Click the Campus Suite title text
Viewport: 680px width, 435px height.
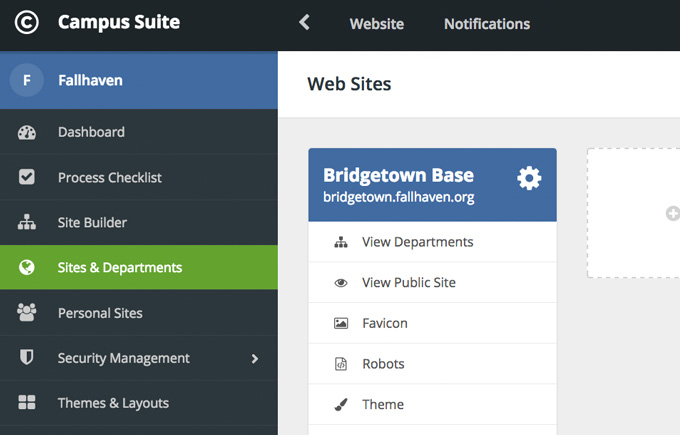(x=119, y=22)
